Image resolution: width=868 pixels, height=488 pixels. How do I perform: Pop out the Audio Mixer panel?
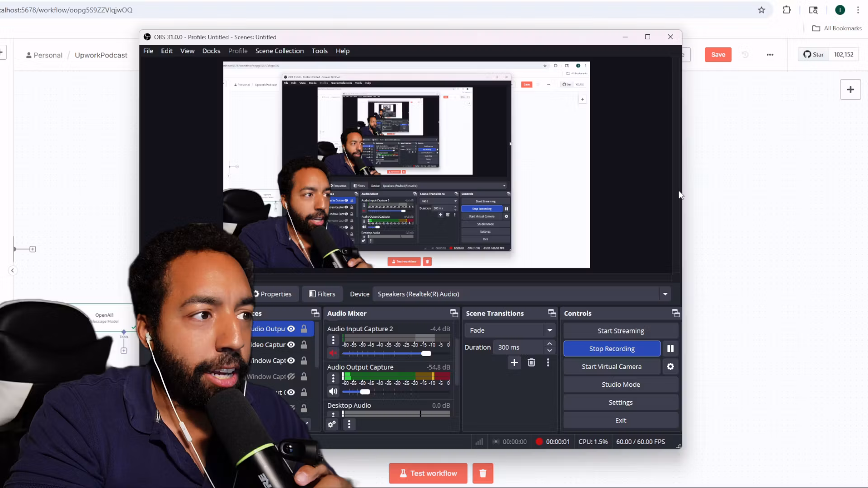(454, 313)
